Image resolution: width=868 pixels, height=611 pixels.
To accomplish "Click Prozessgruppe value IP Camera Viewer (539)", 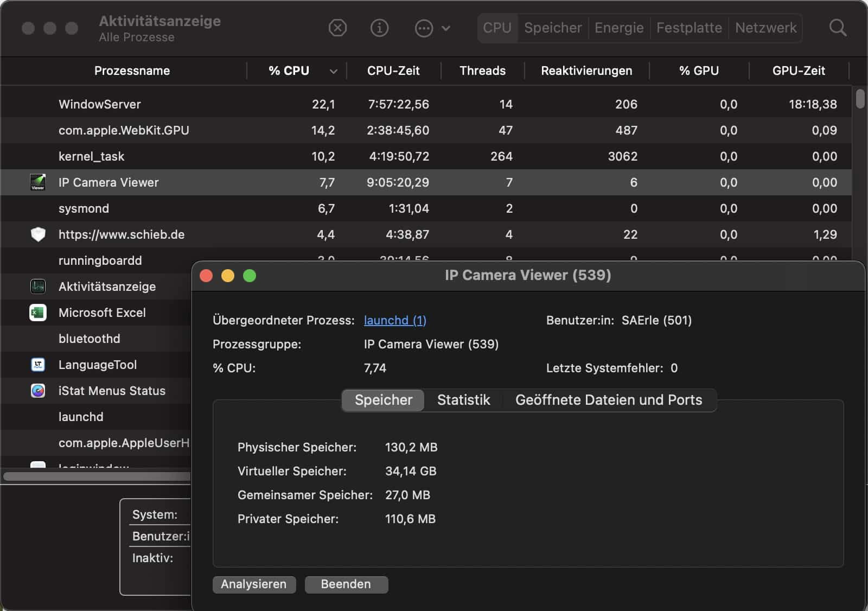I will coord(431,344).
